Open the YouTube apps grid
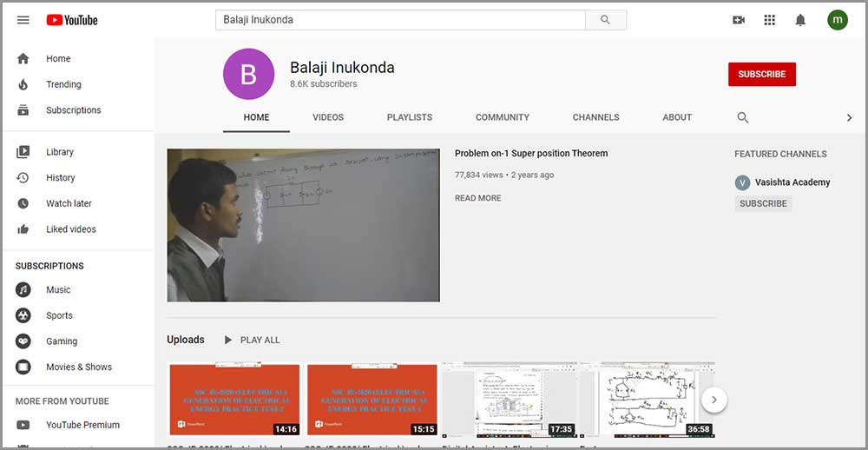Image resolution: width=868 pixels, height=450 pixels. click(x=769, y=20)
